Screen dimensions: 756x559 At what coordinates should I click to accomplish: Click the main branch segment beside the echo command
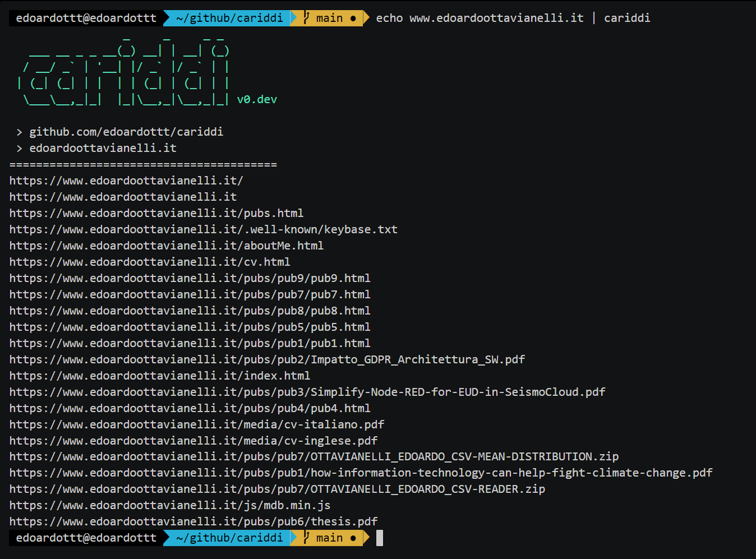[329, 18]
